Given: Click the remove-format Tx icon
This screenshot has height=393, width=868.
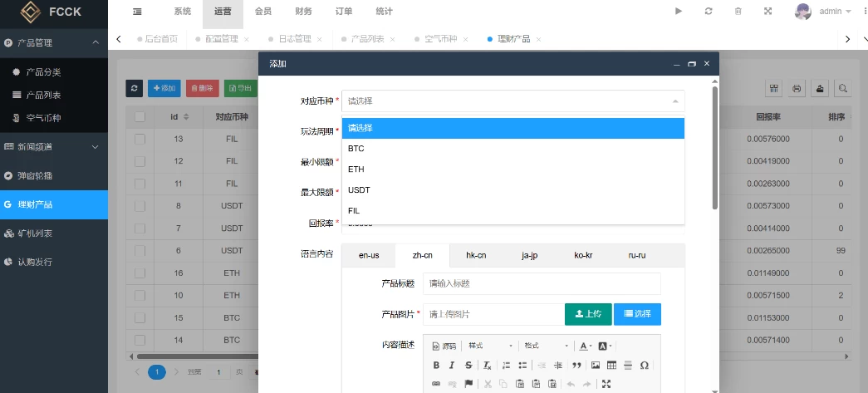Looking at the screenshot, I should [x=487, y=366].
